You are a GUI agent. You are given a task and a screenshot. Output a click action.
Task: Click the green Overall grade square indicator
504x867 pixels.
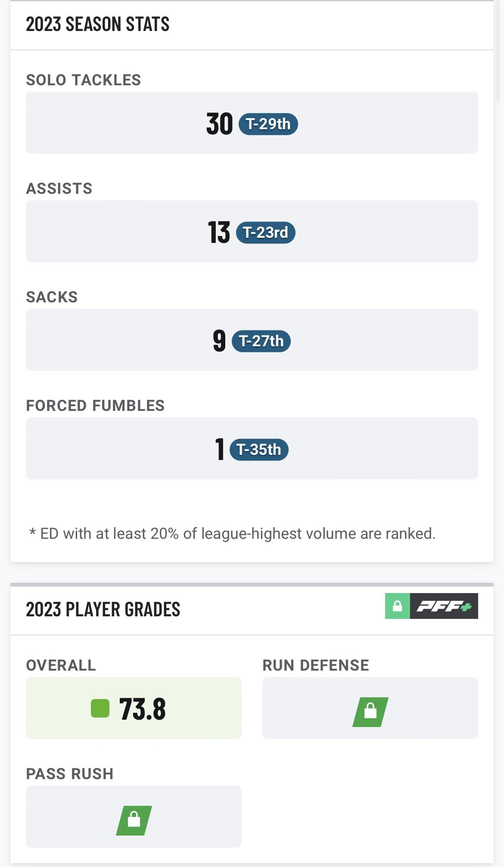coord(100,709)
